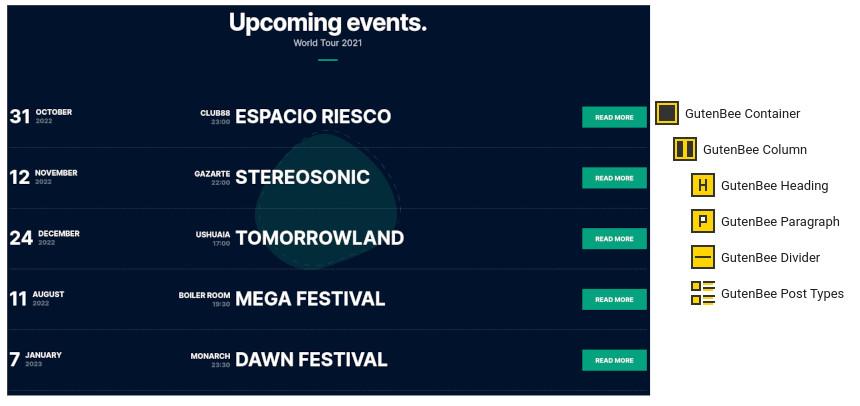This screenshot has width=860, height=406.
Task: Select the GutenBee Container label
Action: 743,114
